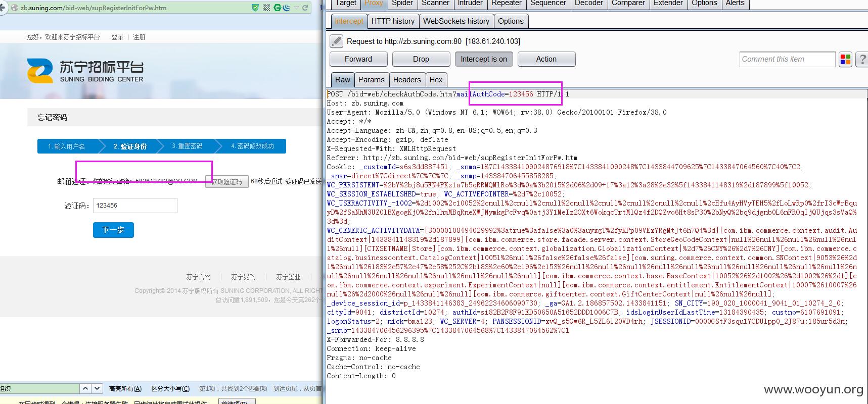Switch to the Raw request view
The height and width of the screenshot is (404, 868).
click(342, 80)
